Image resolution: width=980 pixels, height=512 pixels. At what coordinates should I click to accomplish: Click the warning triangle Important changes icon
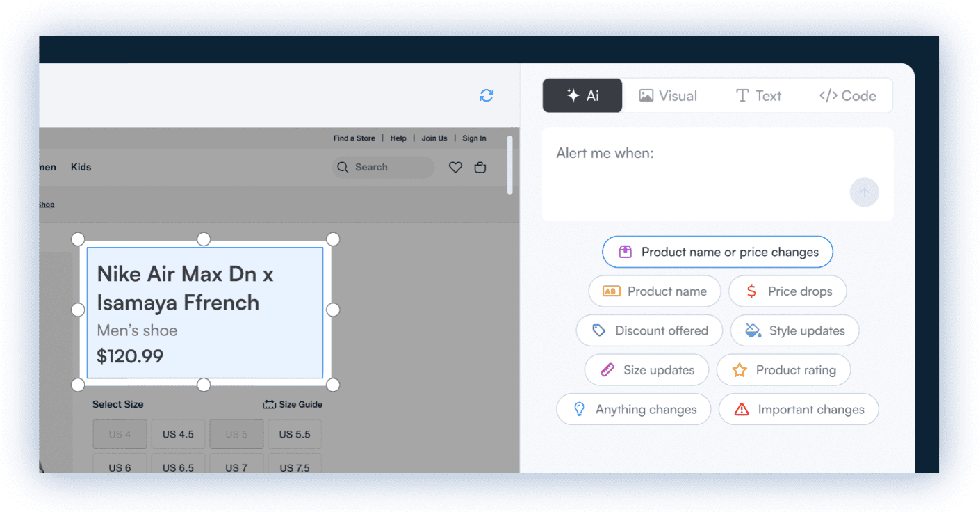pos(742,409)
